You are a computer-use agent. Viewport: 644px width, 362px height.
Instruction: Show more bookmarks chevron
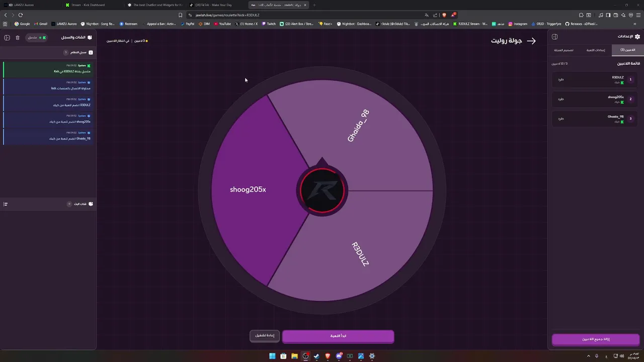pos(635,24)
